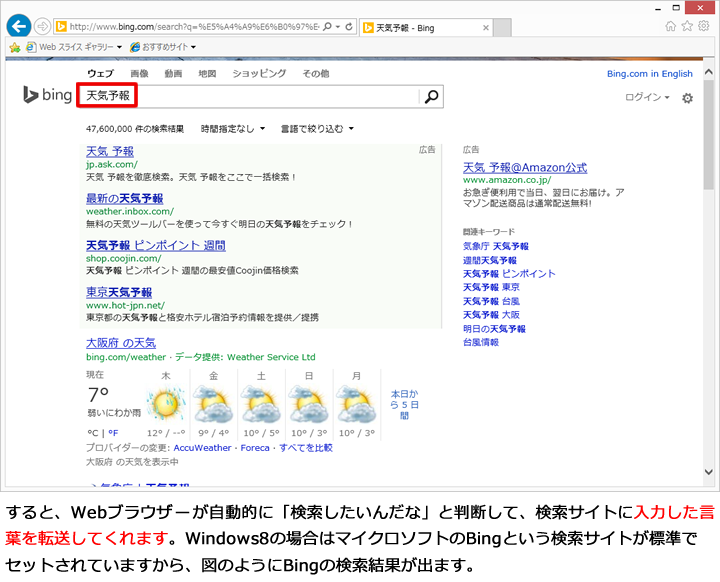Click Monday (月) weather icon
Screen dimensions: 720x582
click(357, 404)
